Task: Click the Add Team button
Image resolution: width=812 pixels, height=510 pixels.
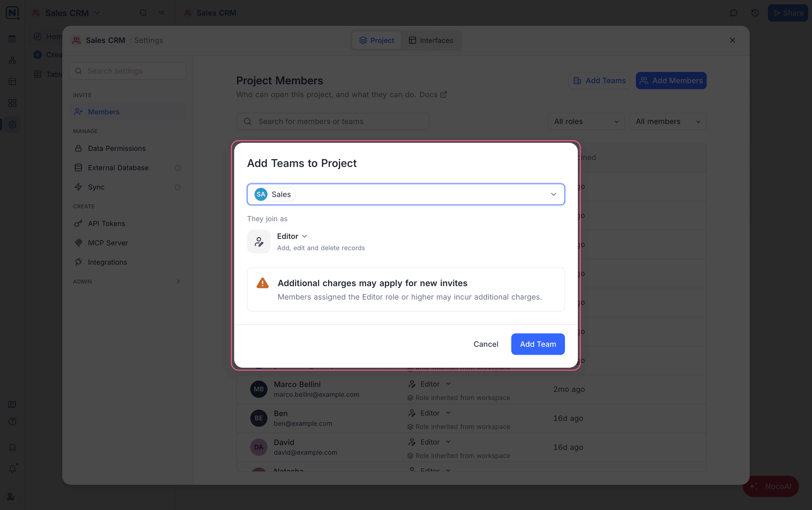Action: 538,344
